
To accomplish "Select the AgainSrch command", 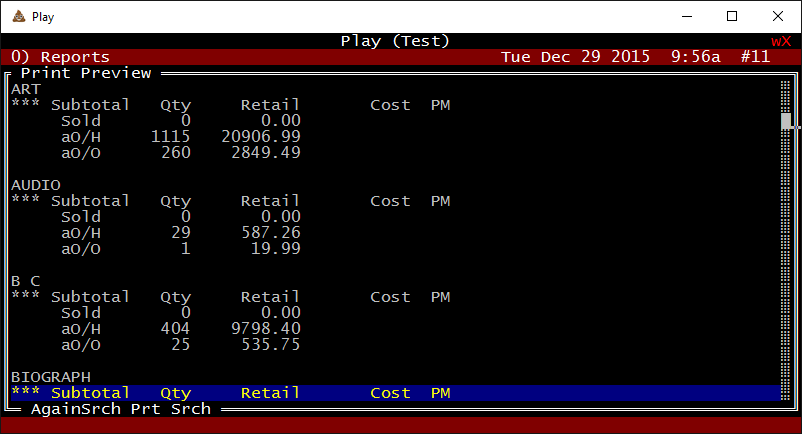I will [x=70, y=409].
